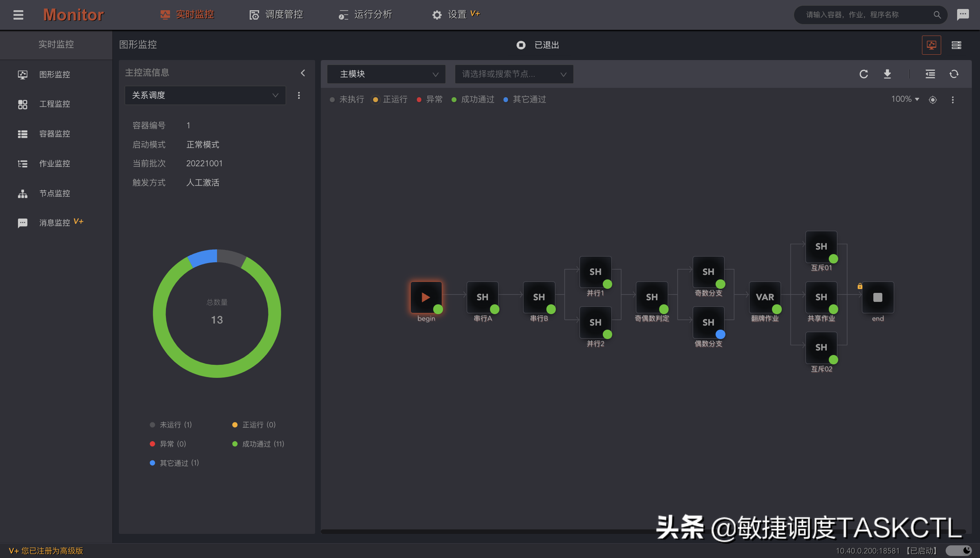Viewport: 980px width, 558px height.
Task: Collapse the 主控流信息 panel
Action: coord(303,73)
